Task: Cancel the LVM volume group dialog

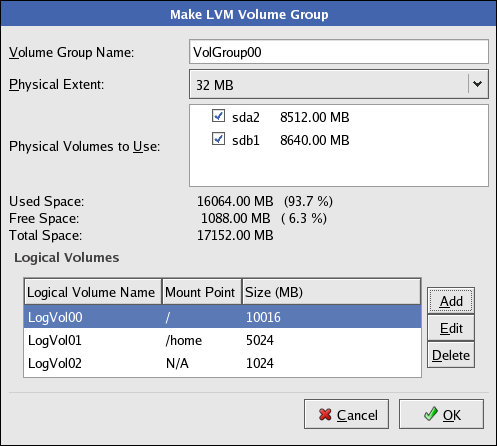Action: click(x=346, y=414)
